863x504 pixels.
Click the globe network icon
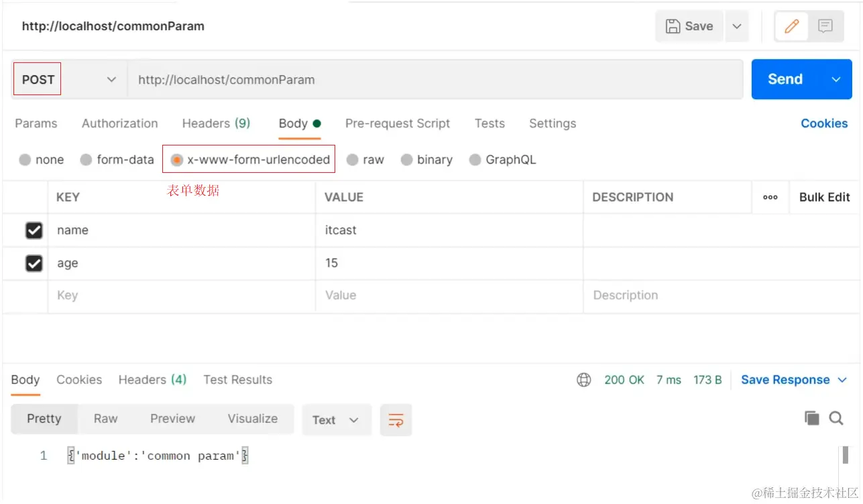tap(584, 380)
